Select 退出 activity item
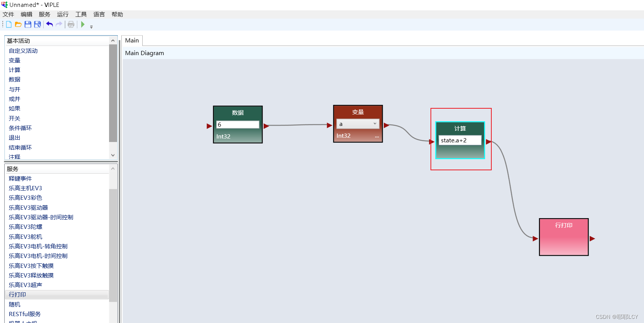 click(15, 138)
